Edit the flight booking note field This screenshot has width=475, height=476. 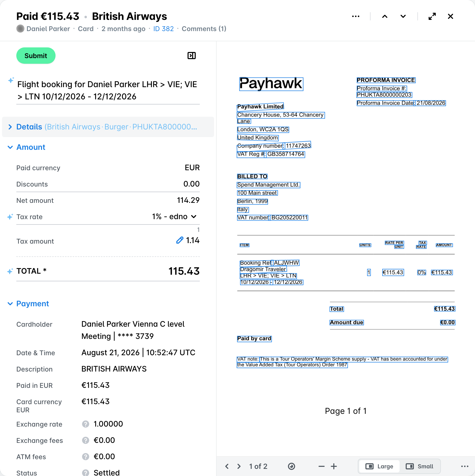[108, 90]
